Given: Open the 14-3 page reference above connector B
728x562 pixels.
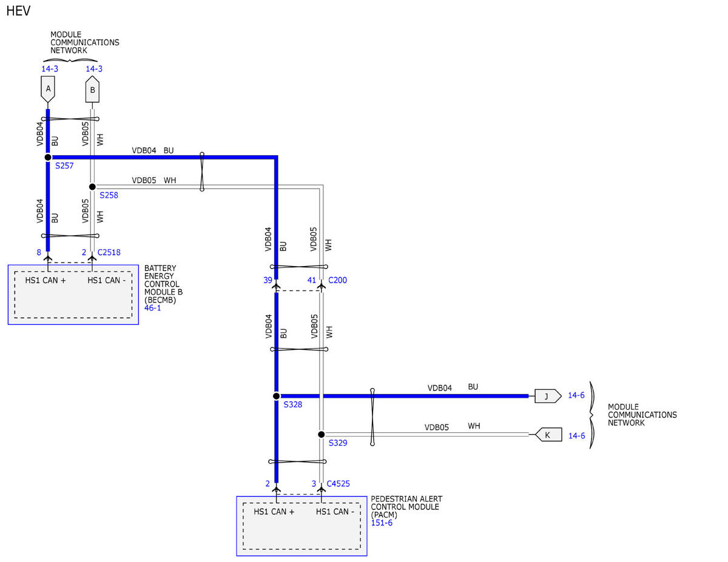Looking at the screenshot, I should [94, 69].
